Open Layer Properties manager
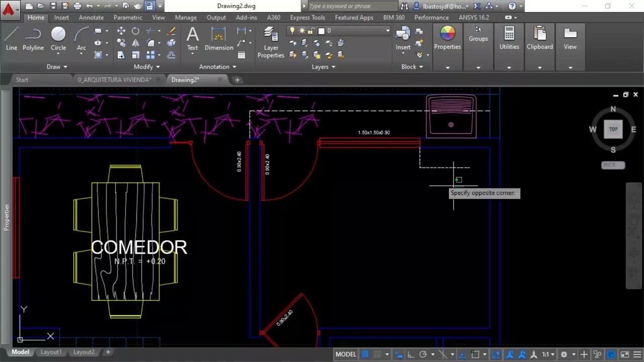Image resolution: width=644 pixels, height=362 pixels. [x=271, y=43]
